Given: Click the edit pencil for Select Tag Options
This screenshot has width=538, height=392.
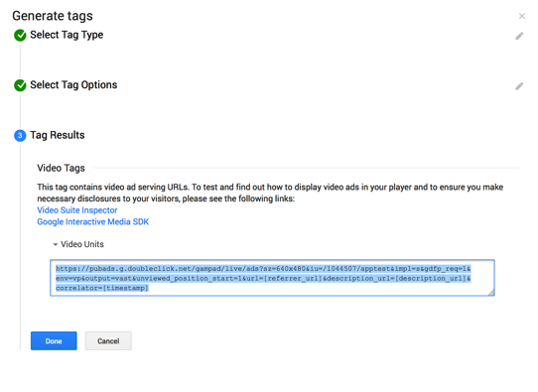Looking at the screenshot, I should coord(519,86).
